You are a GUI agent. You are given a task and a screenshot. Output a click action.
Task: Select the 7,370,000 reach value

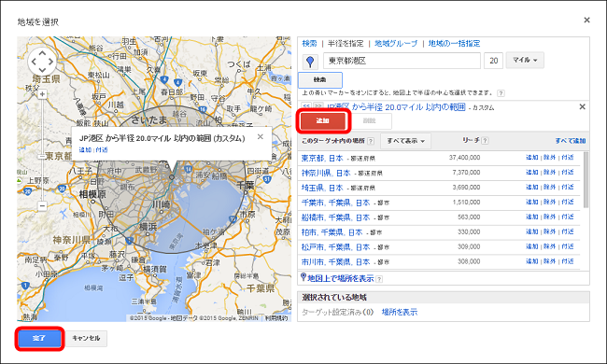466,172
